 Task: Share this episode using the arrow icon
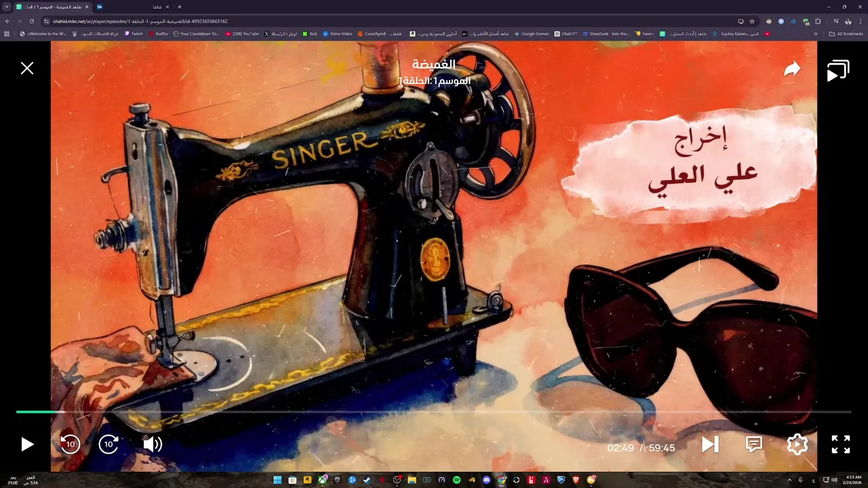[x=792, y=69]
